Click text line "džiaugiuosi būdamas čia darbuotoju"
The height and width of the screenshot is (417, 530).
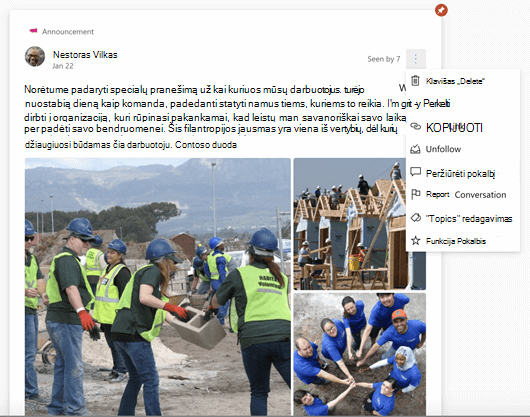click(x=97, y=145)
